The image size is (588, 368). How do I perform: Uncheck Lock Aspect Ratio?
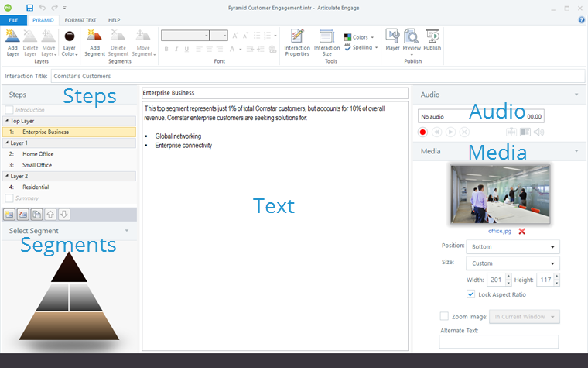coord(471,294)
